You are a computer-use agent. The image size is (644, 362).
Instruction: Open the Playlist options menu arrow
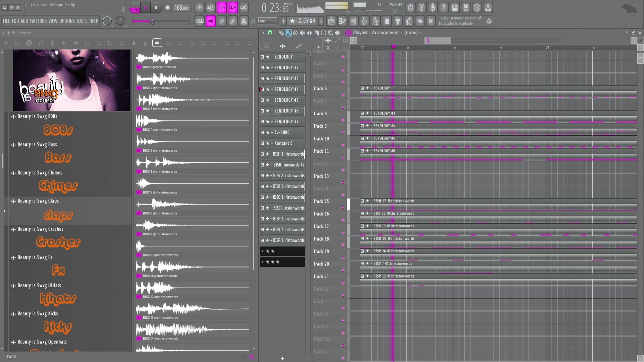(263, 33)
